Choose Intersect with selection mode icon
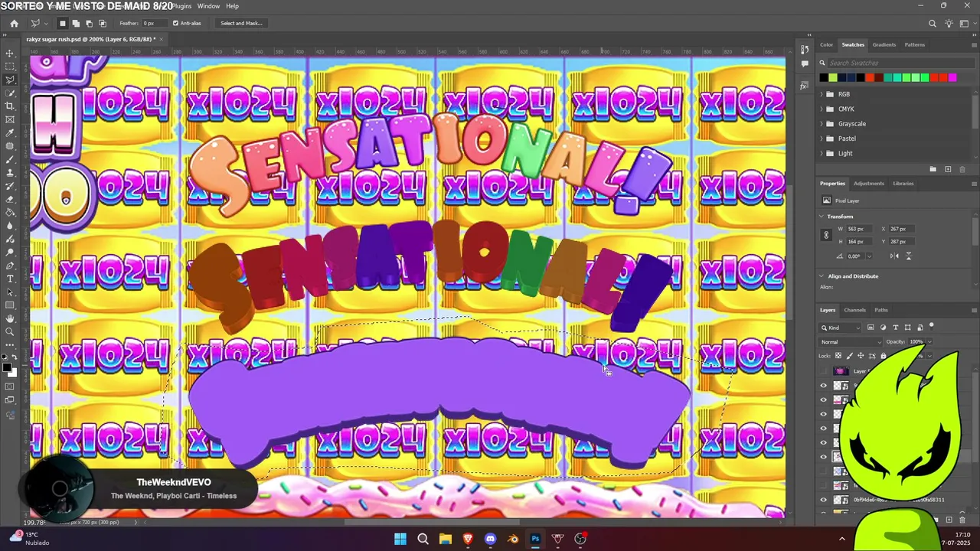Screen dimensions: 980x551 pyautogui.click(x=103, y=23)
